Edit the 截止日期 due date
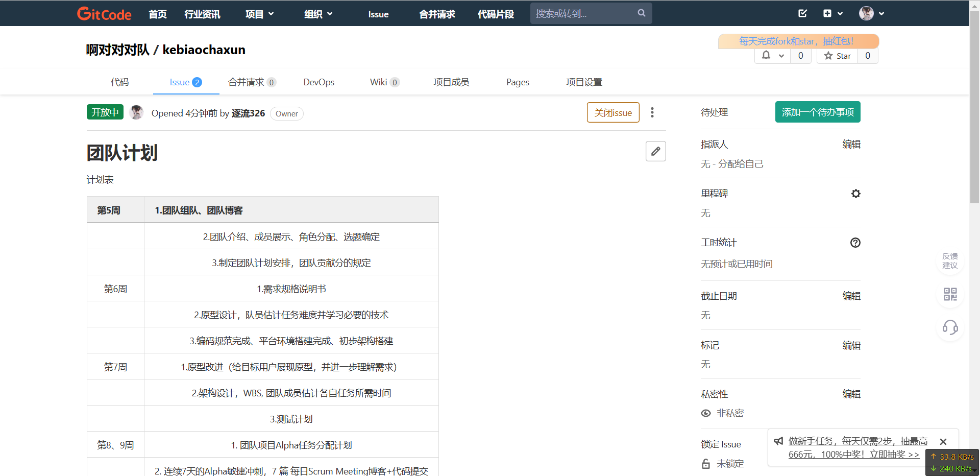This screenshot has width=980, height=476. tap(851, 296)
